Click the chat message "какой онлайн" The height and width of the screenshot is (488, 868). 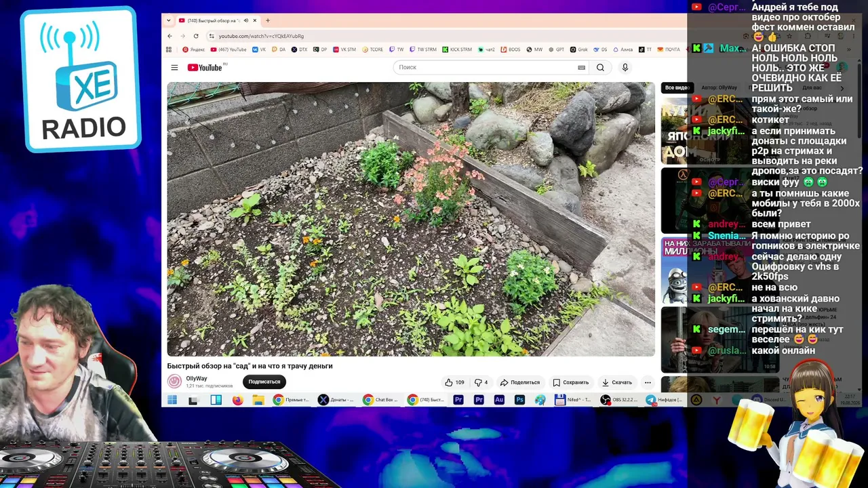(783, 350)
